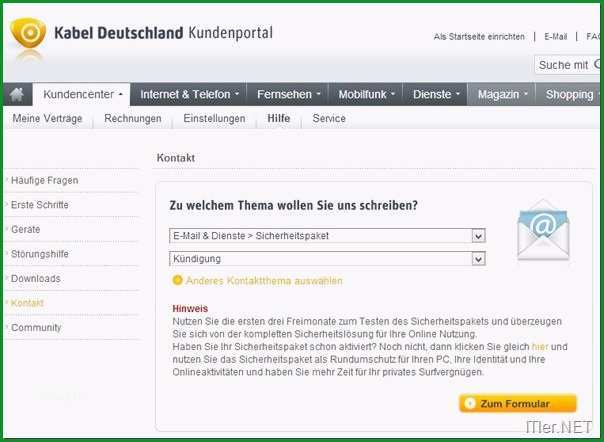Select the Hilfe tab
Screen dimensions: 604x442
(279, 118)
